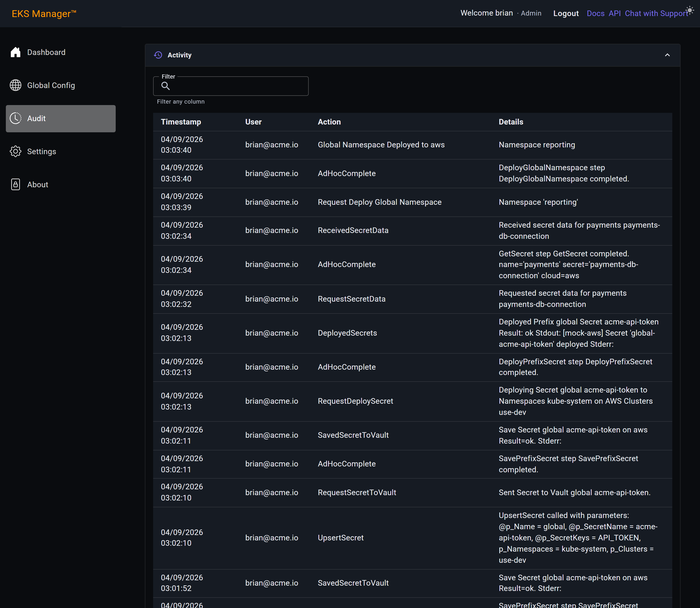Viewport: 700px width, 608px height.
Task: Click 'DeployGlobalNamespace step' details cell
Action: (564, 173)
